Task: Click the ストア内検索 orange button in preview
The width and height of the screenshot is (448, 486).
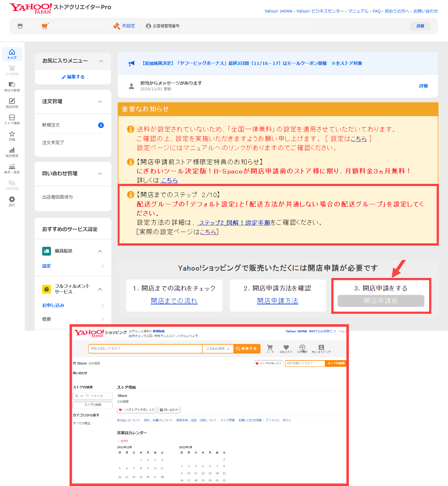Action: pyautogui.click(x=336, y=363)
